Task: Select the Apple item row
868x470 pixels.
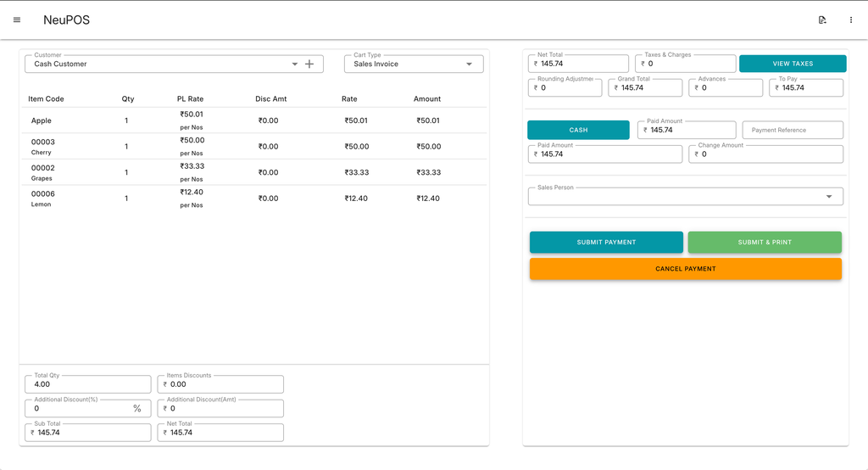Action: 254,120
